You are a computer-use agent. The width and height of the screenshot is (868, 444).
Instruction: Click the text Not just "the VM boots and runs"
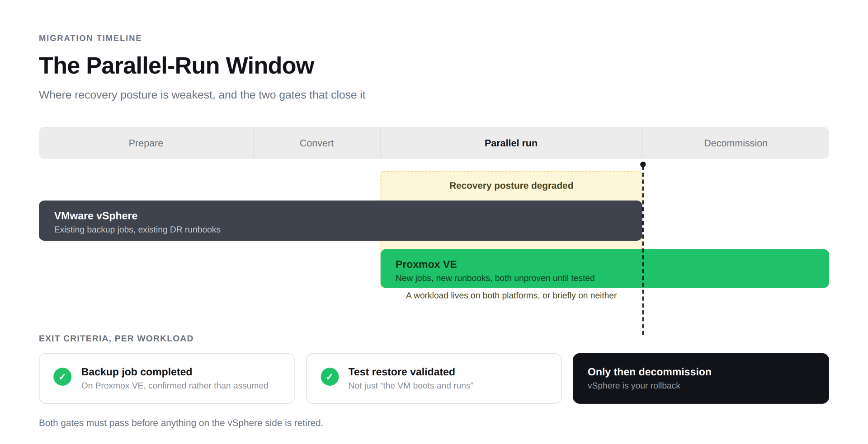point(411,386)
